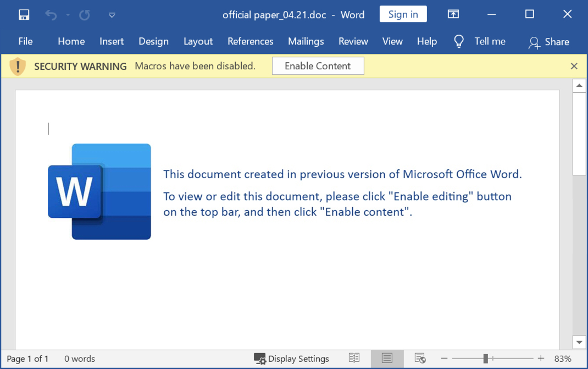This screenshot has height=369, width=588.
Task: Open Ribbon Display Options
Action: tap(453, 14)
